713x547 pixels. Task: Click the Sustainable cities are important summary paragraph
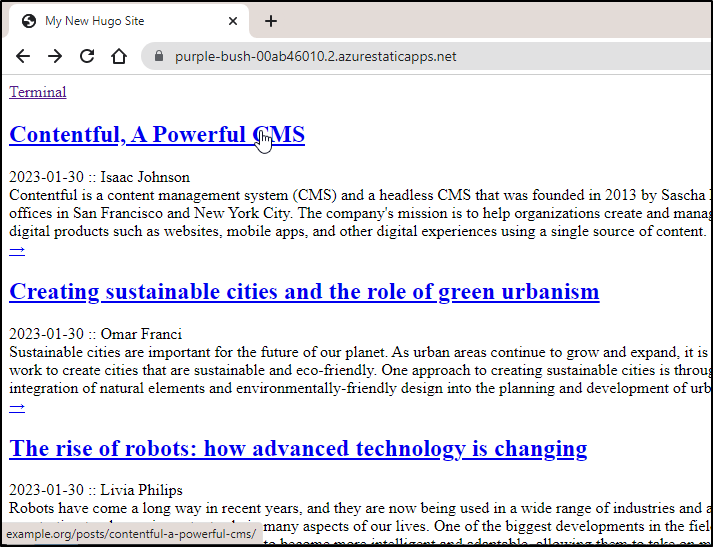pyautogui.click(x=360, y=370)
